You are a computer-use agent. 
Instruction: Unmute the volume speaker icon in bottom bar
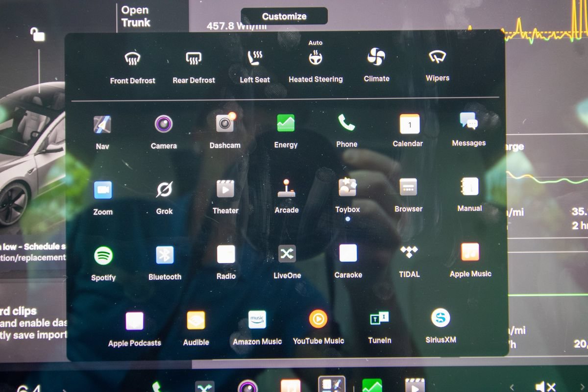pyautogui.click(x=545, y=387)
